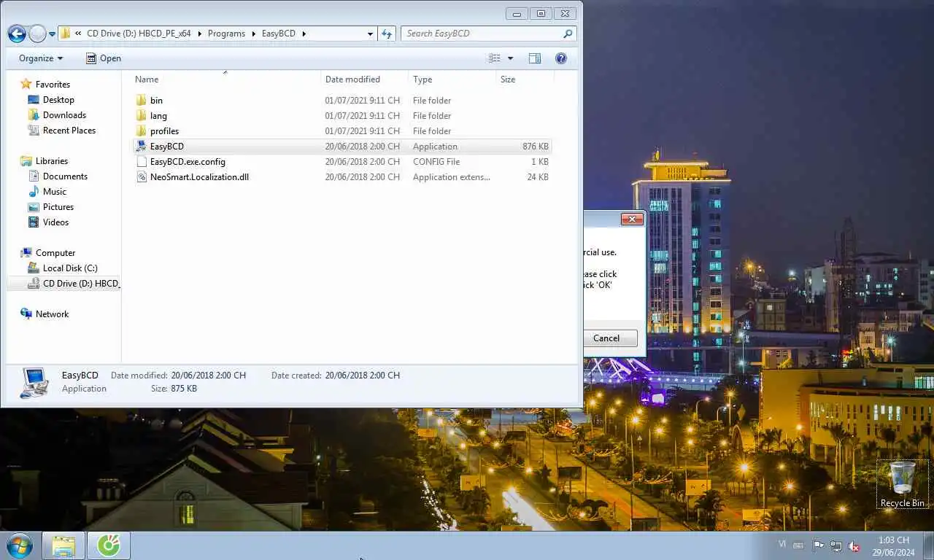Click the Forward navigation arrow
This screenshot has width=934, height=560.
click(37, 34)
